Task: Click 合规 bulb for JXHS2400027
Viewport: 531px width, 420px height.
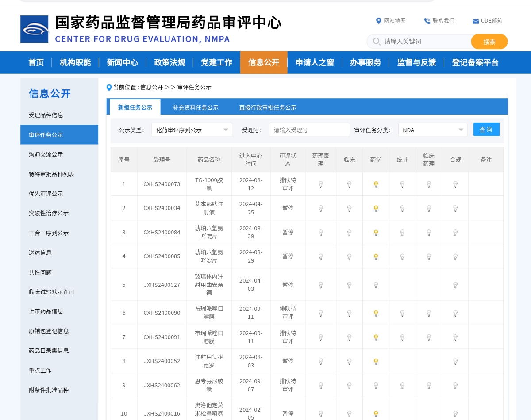Action: click(455, 285)
